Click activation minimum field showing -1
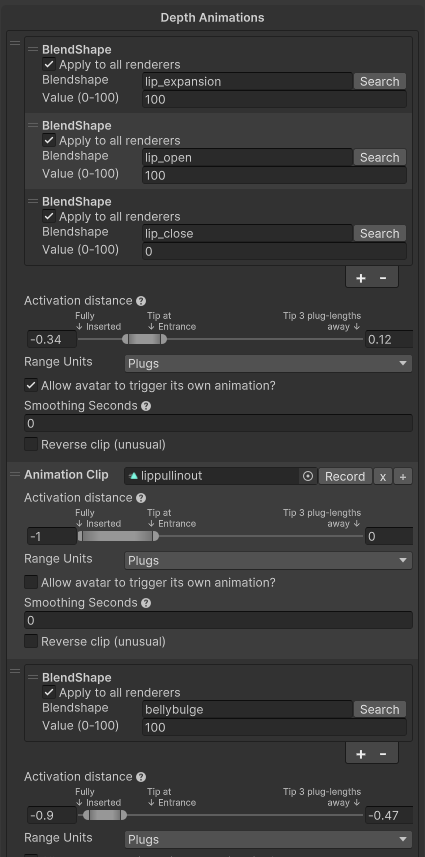 (x=52, y=536)
